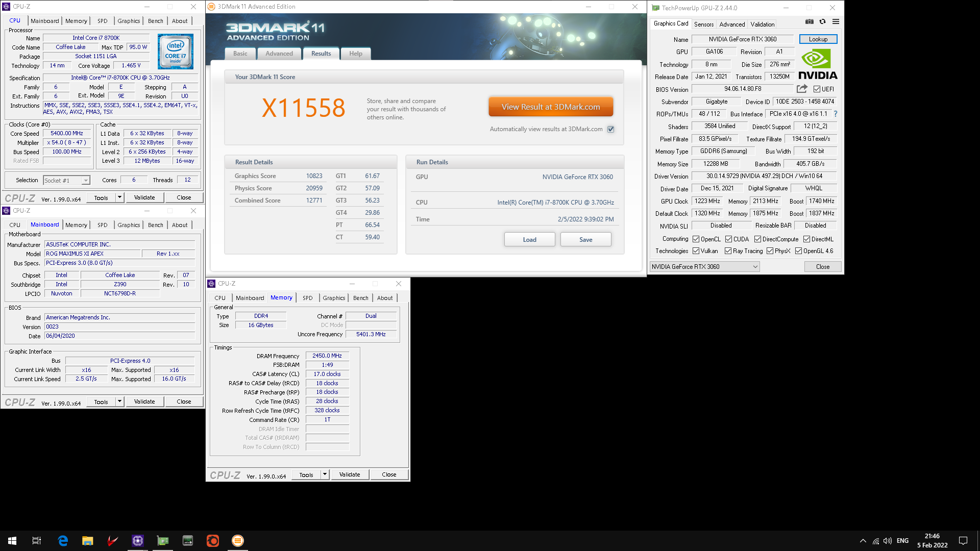Click the DRAM Frequency 2450.0 MHz value
Image resolution: width=980 pixels, height=551 pixels.
tap(327, 356)
